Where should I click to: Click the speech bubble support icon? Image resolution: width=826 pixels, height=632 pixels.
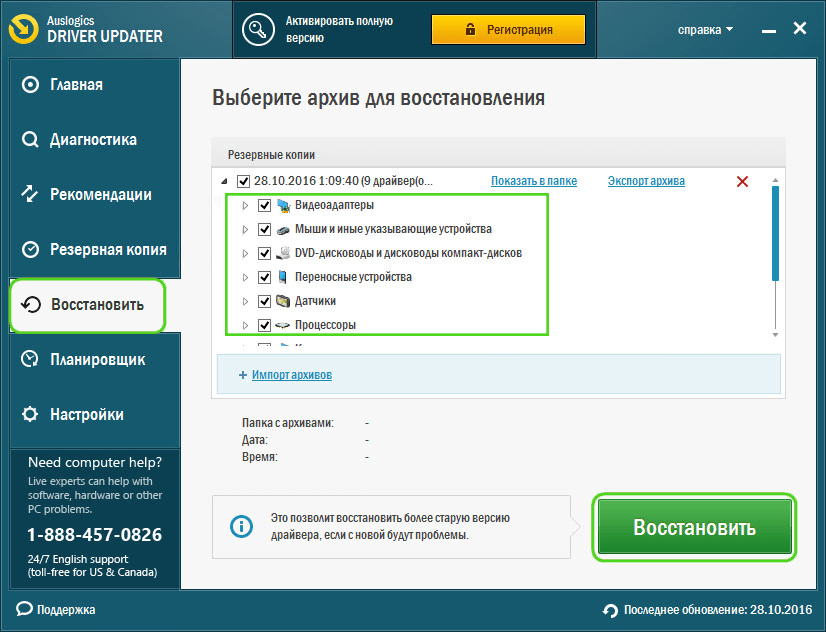click(x=24, y=609)
